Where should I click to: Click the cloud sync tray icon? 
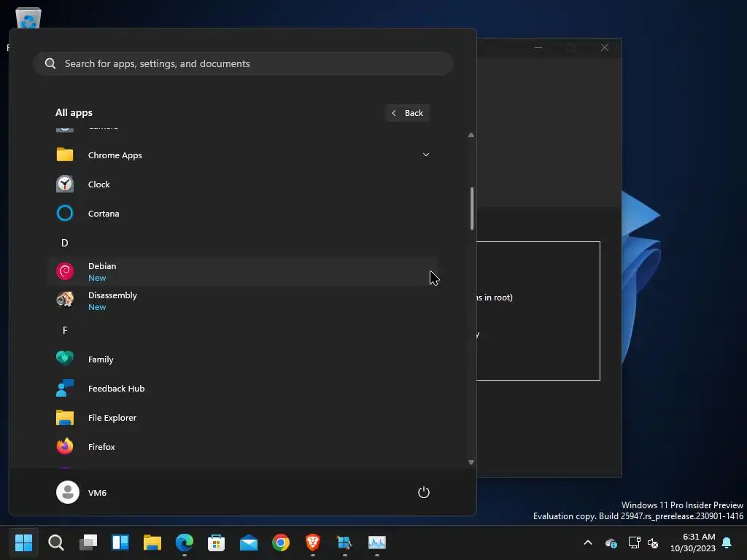coord(611,542)
